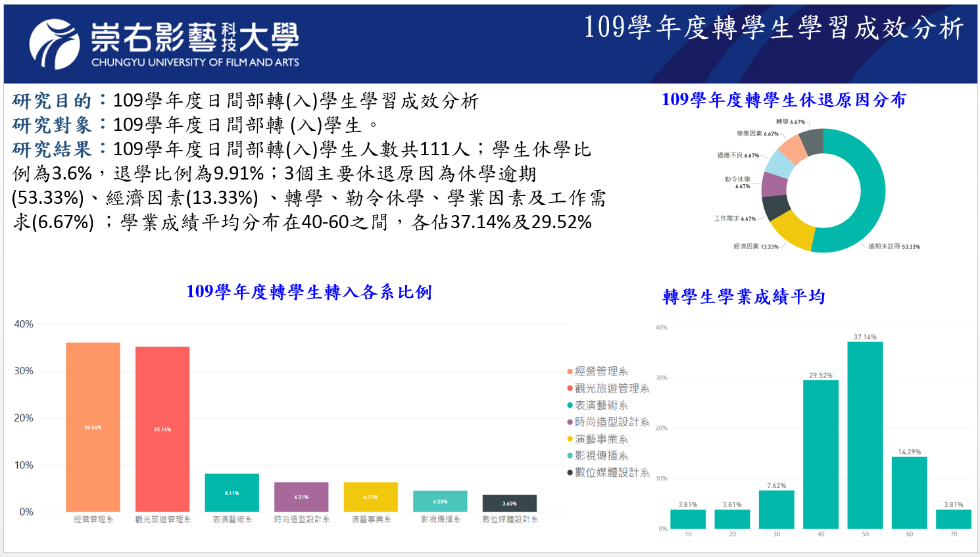
Task: Click the 逾期未註冊 53.33% donut label
Action: pyautogui.click(x=894, y=247)
